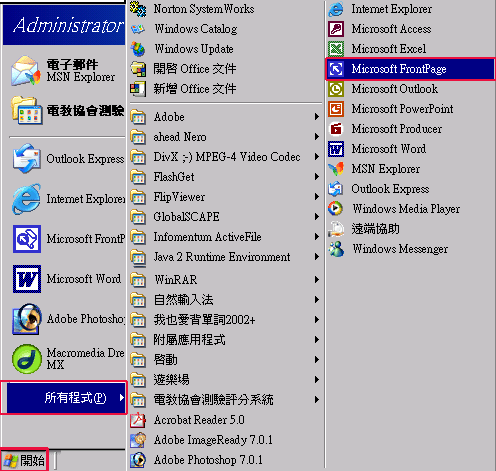Click highlighted Microsoft FrontPage icon in submenu

pyautogui.click(x=336, y=69)
